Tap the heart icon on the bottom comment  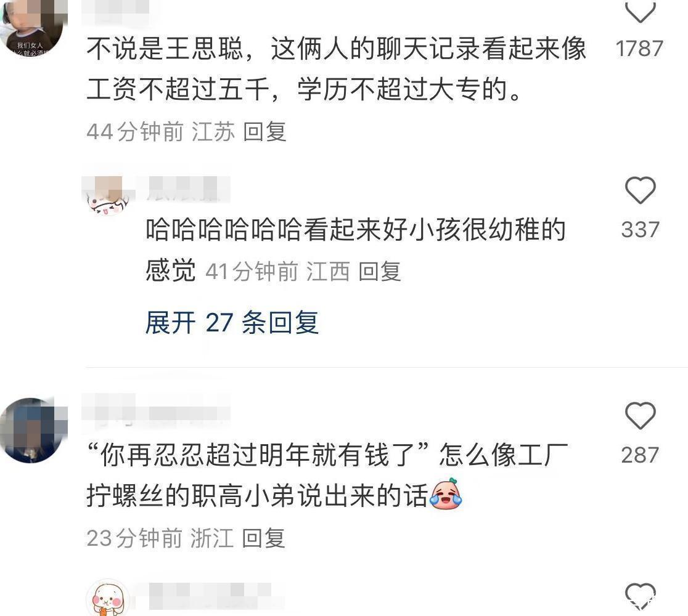pyautogui.click(x=640, y=596)
